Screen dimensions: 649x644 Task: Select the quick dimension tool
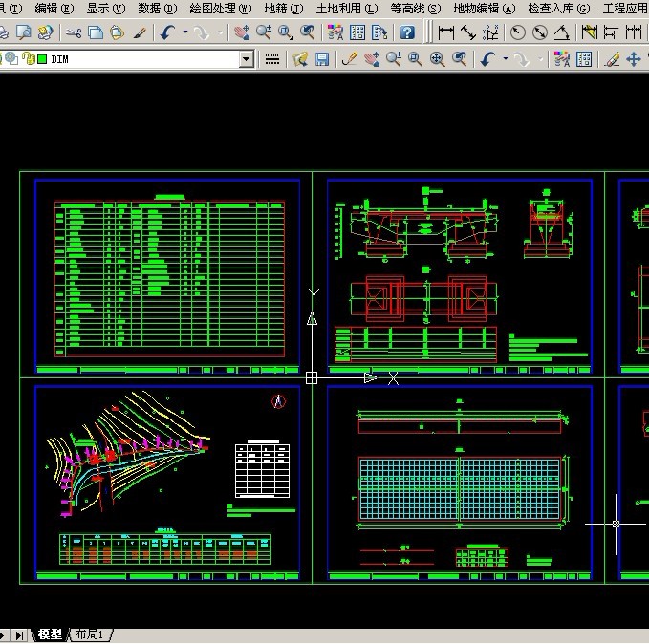pyautogui.click(x=590, y=32)
